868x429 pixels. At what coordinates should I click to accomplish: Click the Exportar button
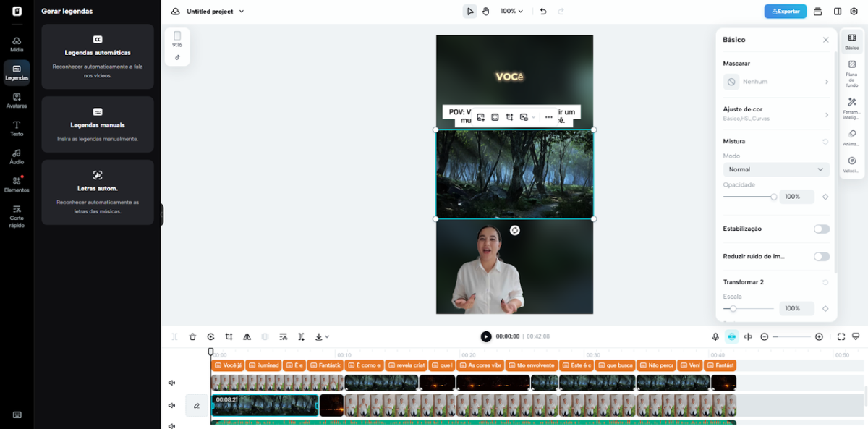coord(785,12)
